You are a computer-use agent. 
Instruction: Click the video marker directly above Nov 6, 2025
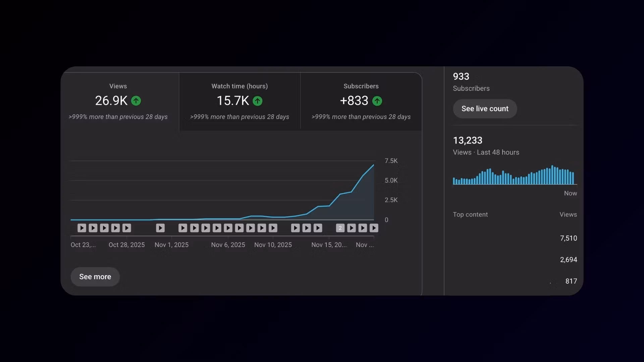coord(228,228)
